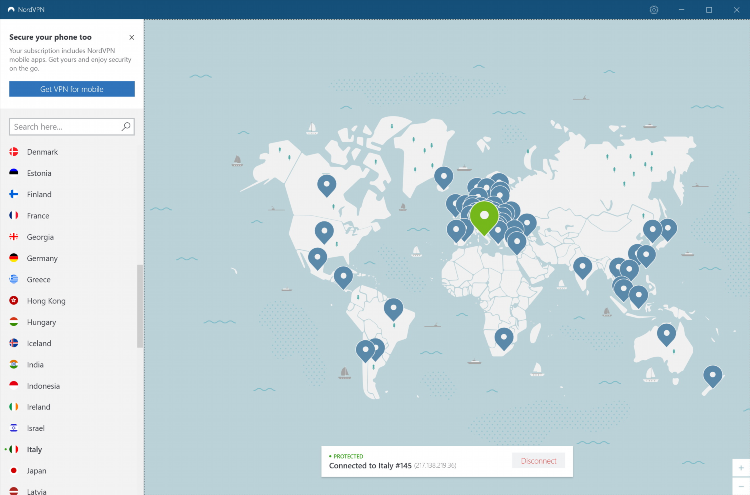Select Japan flag icon
The width and height of the screenshot is (750, 495).
pyautogui.click(x=14, y=471)
